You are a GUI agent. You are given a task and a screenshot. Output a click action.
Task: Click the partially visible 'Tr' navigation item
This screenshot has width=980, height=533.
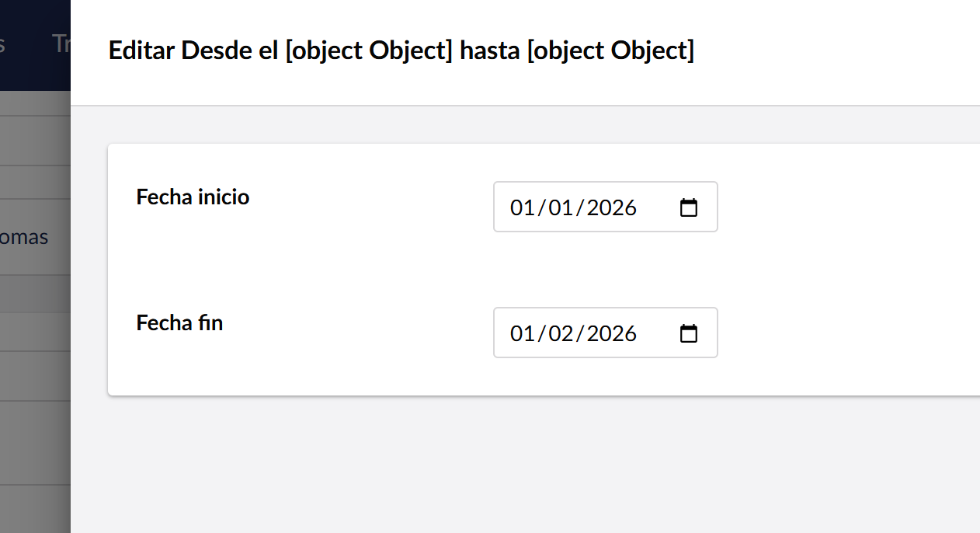(61, 44)
